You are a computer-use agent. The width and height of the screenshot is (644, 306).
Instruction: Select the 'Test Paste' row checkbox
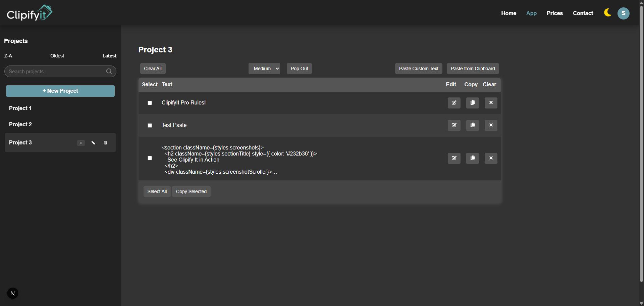click(x=150, y=126)
